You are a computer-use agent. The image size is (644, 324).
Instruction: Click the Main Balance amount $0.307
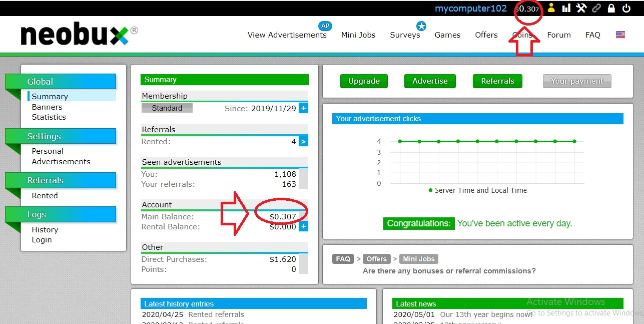click(283, 217)
